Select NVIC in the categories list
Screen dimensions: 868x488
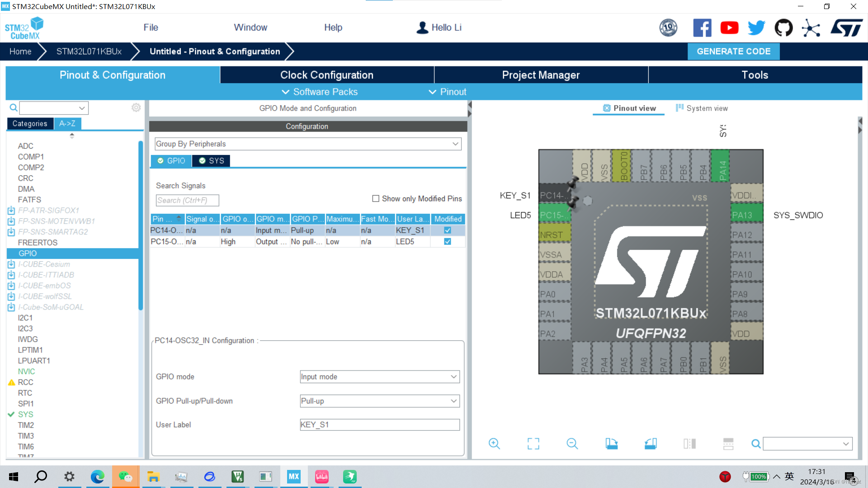26,371
